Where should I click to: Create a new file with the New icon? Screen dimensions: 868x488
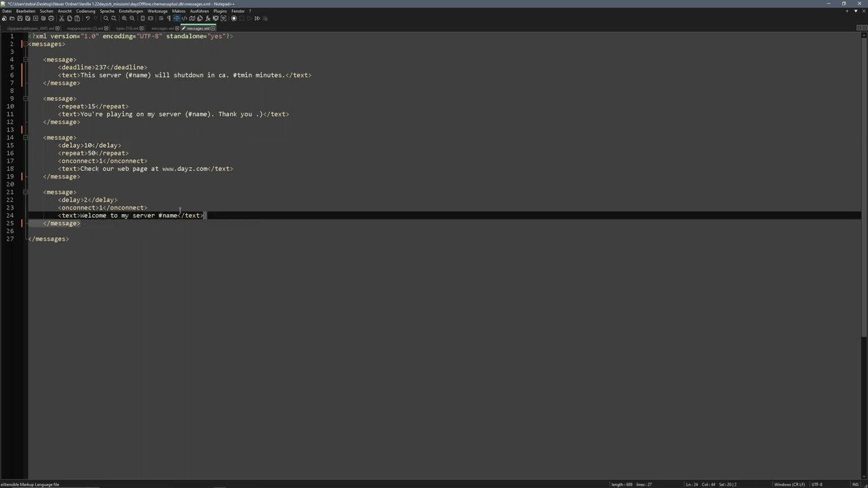4,18
